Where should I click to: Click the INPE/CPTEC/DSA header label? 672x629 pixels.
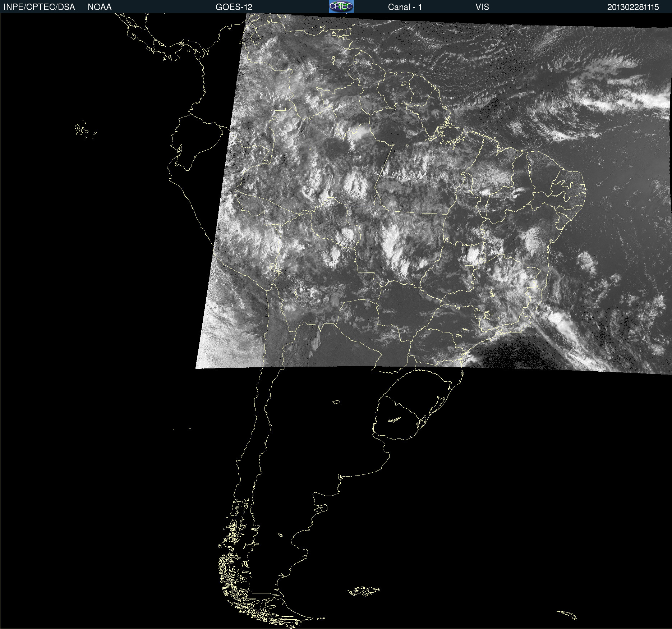pyautogui.click(x=39, y=7)
